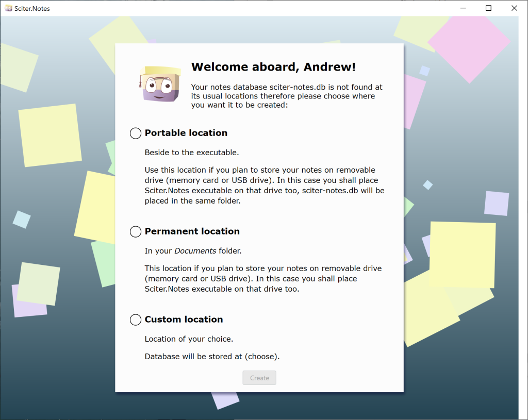This screenshot has width=528, height=420.
Task: Click the Sciter.Notes title bar app icon
Action: click(x=8, y=8)
